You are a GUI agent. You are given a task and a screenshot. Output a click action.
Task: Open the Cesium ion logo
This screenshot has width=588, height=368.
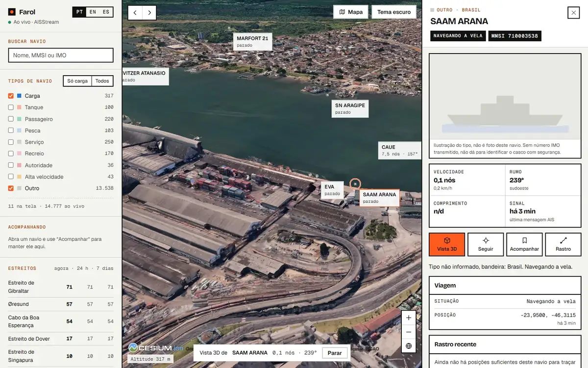point(156,348)
